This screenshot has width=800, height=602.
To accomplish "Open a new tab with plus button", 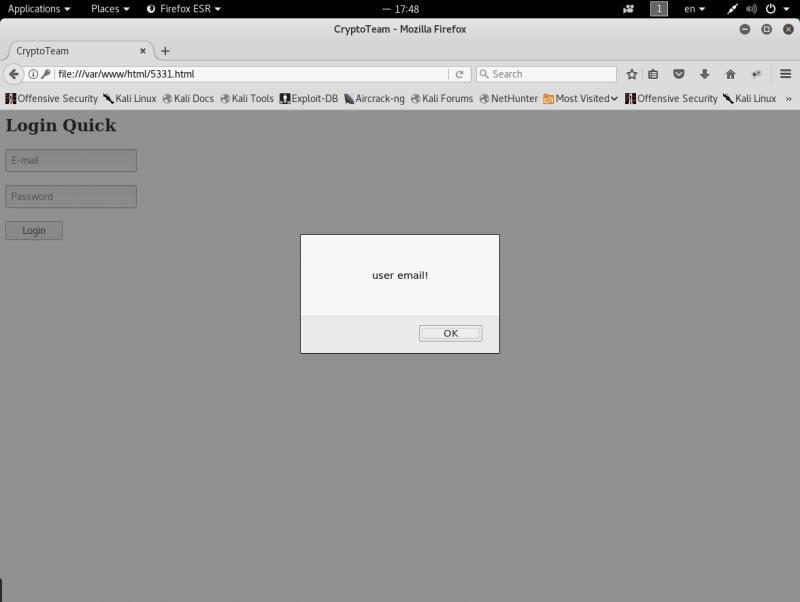I will pyautogui.click(x=165, y=51).
